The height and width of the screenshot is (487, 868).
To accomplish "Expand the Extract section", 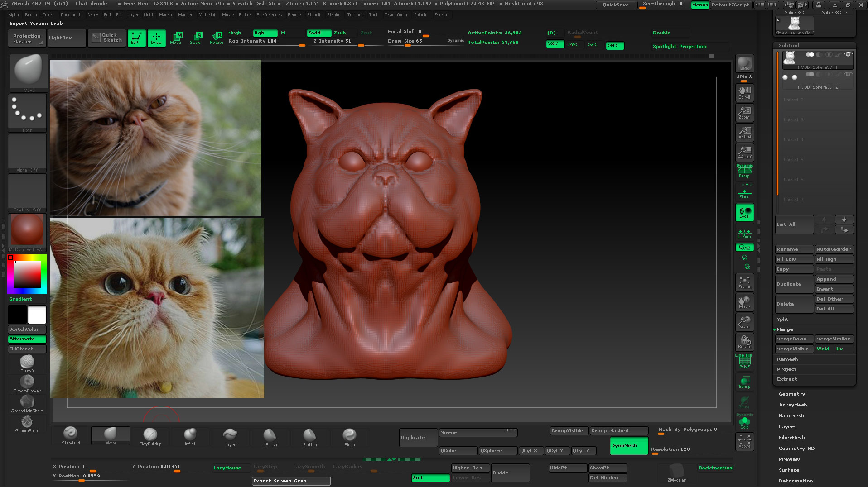I will point(787,379).
